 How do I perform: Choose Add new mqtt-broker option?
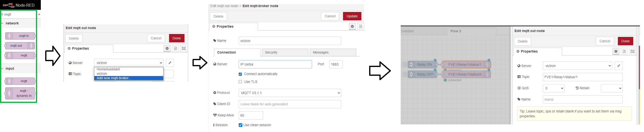129,78
